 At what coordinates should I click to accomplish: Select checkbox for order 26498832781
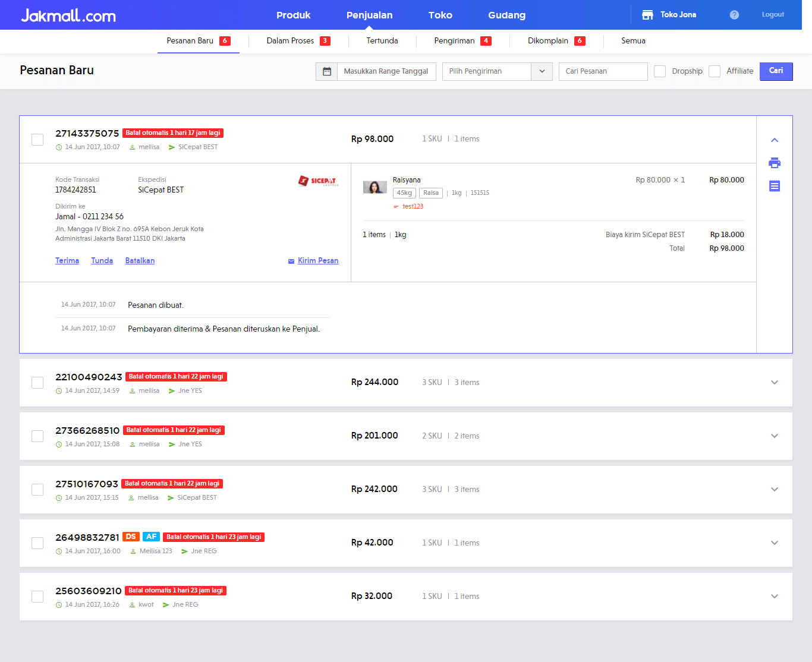tap(37, 543)
